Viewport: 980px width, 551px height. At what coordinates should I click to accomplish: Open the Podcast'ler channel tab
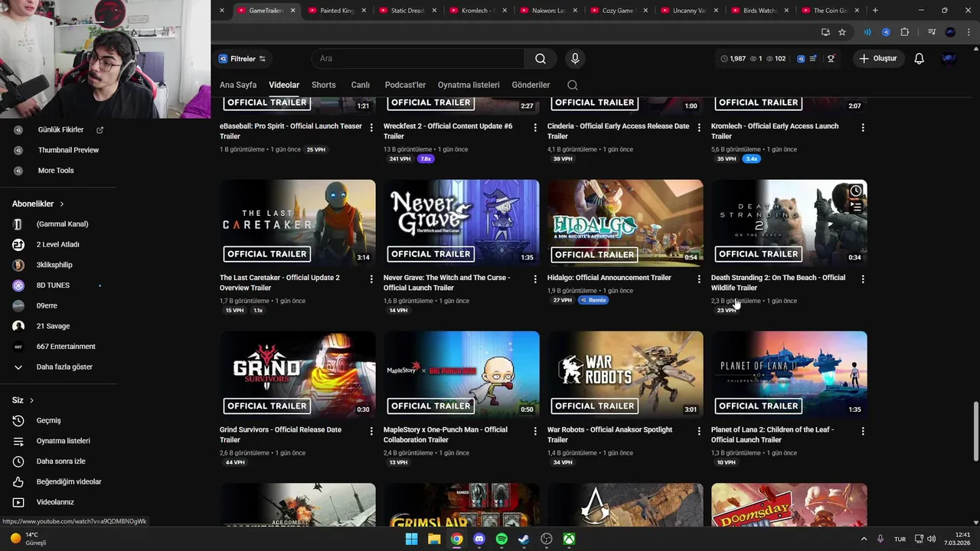pos(405,85)
